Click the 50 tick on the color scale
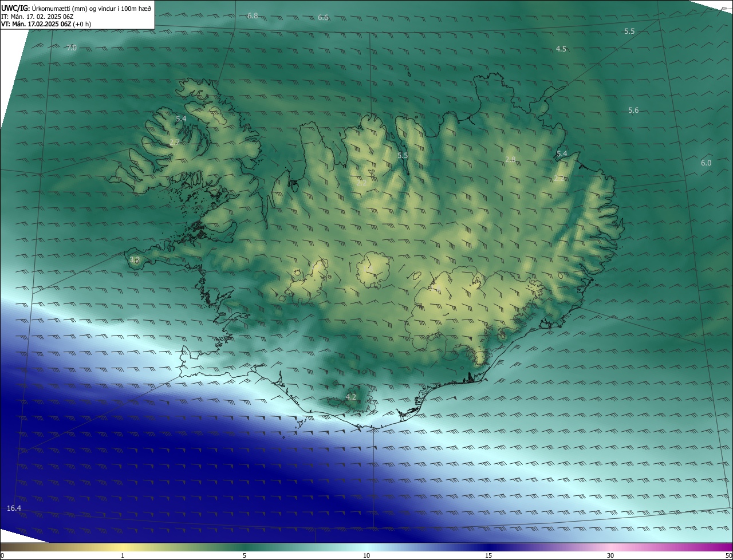This screenshot has height=560, width=733. (x=728, y=555)
